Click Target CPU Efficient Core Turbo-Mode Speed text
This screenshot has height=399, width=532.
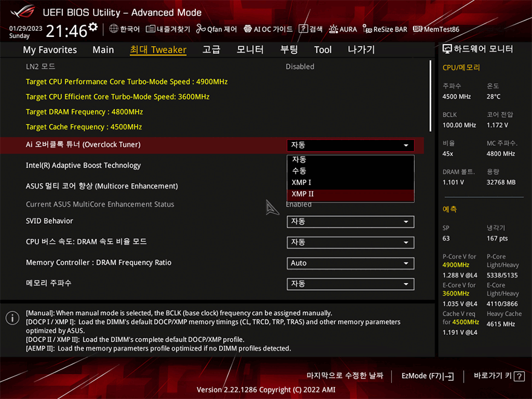[117, 97]
